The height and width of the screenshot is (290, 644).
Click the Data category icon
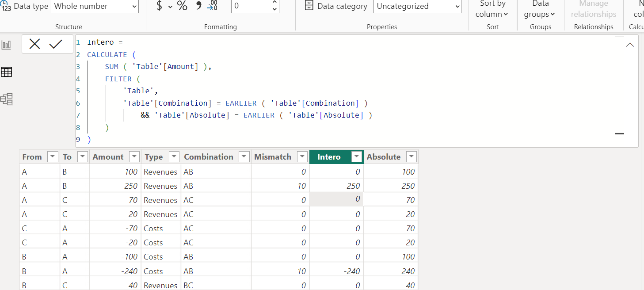[x=309, y=6]
